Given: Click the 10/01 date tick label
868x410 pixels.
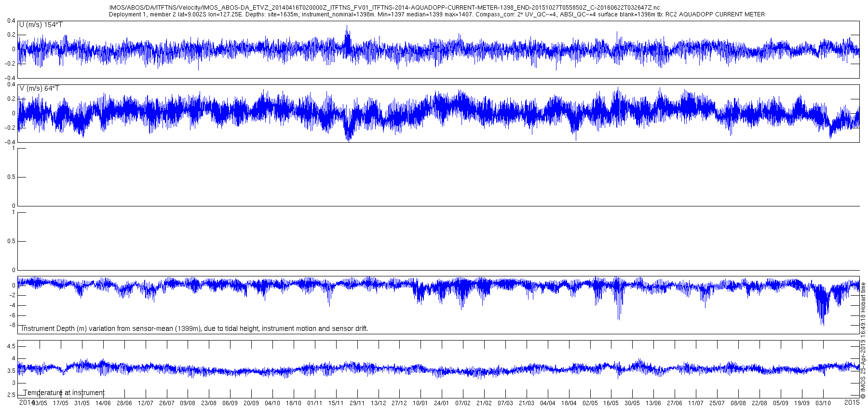Looking at the screenshot, I should [x=420, y=403].
